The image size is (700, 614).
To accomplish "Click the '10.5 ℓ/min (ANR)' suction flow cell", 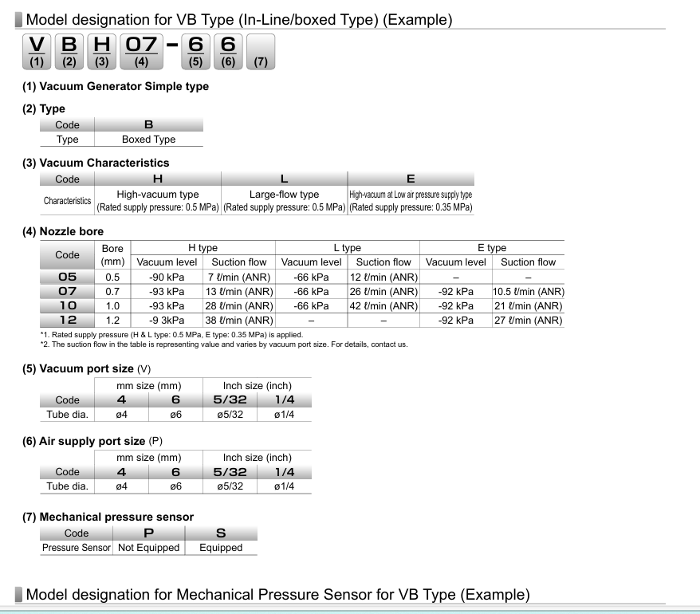I will point(528,292).
